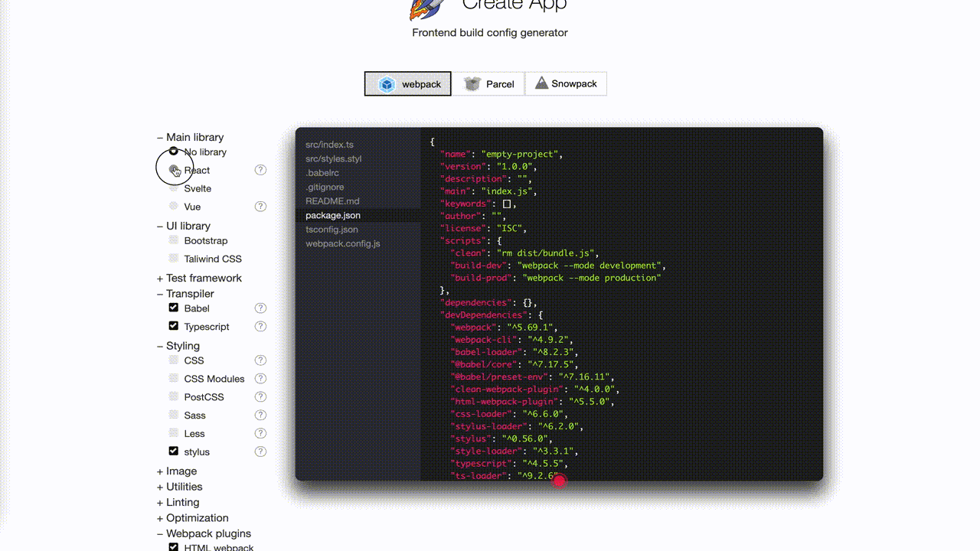Click the Parcel package icon
The height and width of the screenshot is (551, 980).
coord(472,83)
